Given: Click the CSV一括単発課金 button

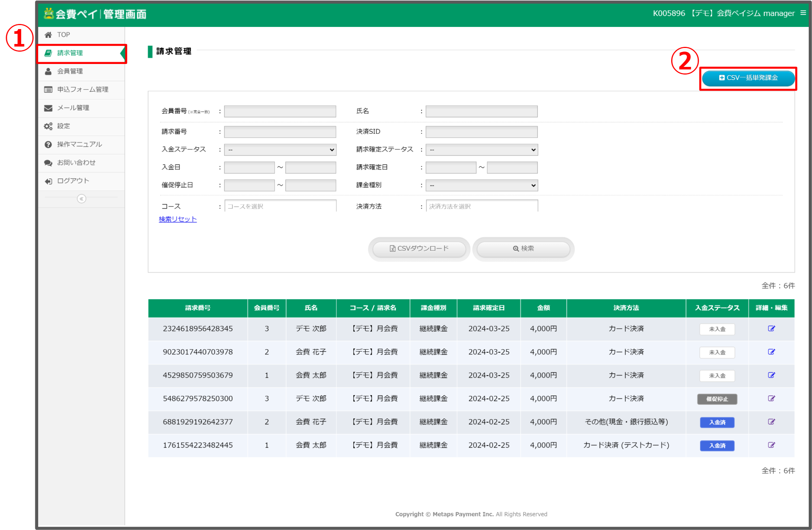Looking at the screenshot, I should tap(748, 78).
